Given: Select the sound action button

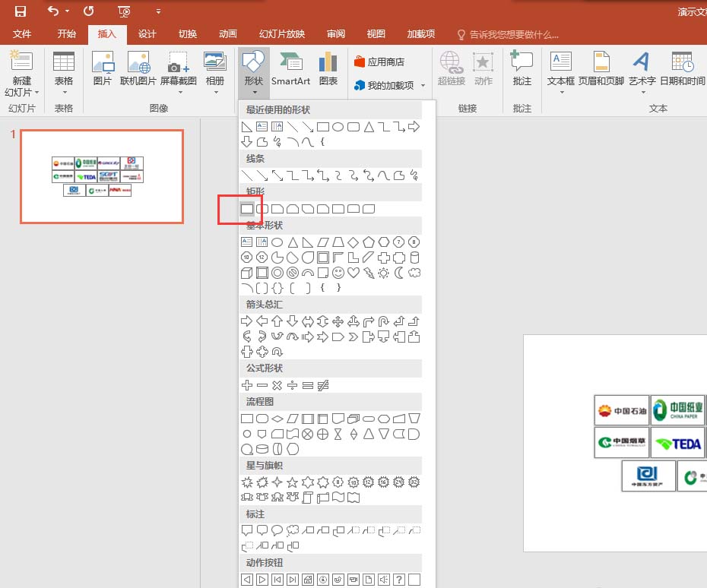Looking at the screenshot, I should coord(383,580).
